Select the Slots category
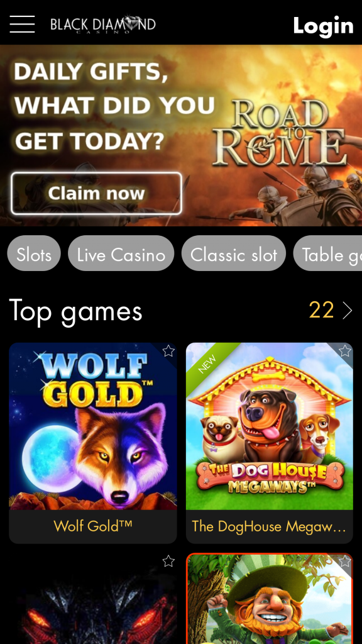This screenshot has width=362, height=644. click(x=34, y=253)
